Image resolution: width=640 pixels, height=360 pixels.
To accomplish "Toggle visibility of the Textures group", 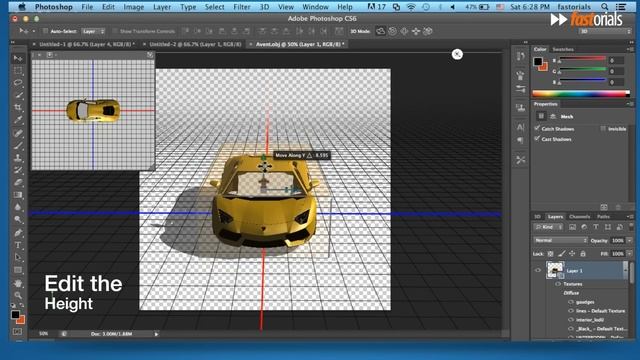I will click(558, 284).
